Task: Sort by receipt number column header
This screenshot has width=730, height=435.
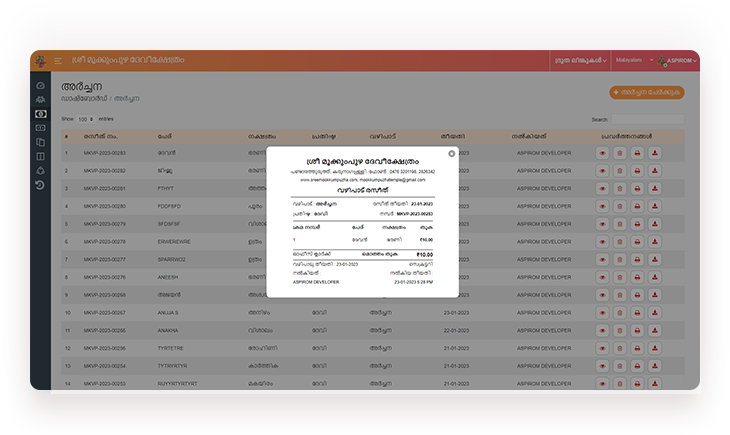Action: (101, 136)
